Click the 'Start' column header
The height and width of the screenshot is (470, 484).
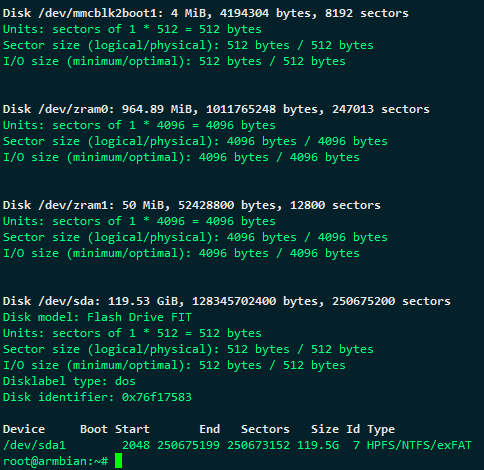point(132,429)
